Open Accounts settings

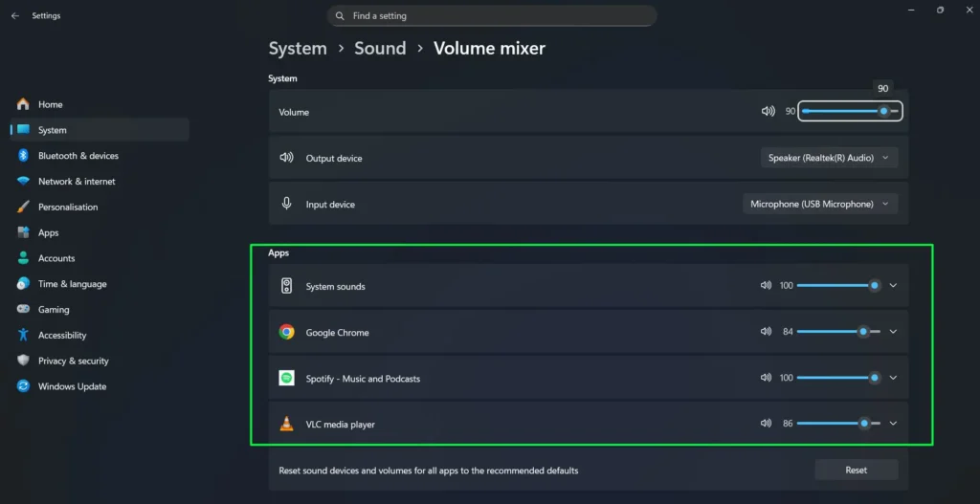[100, 258]
